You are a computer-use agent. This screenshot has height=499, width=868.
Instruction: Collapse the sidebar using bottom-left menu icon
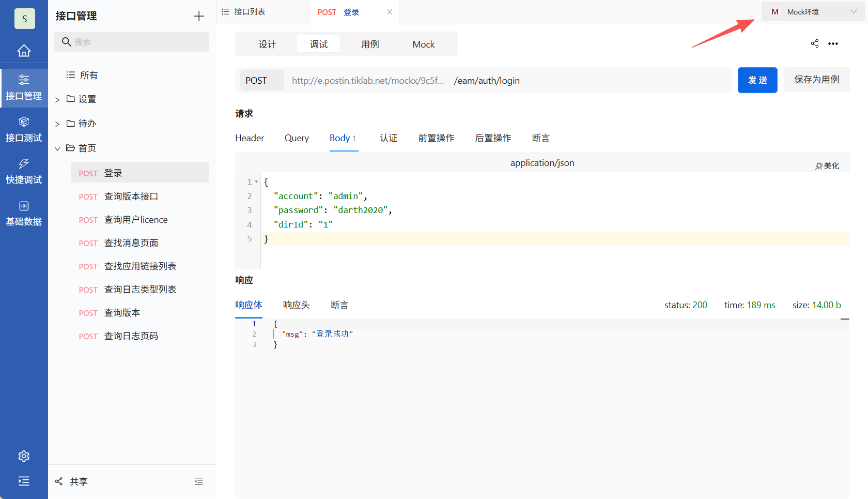coord(24,481)
